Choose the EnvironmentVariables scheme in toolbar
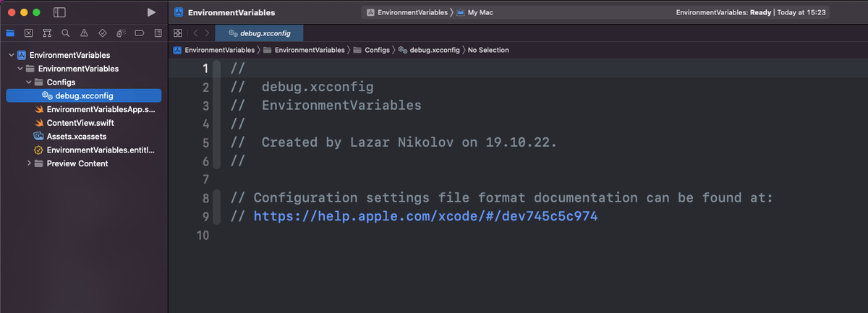 click(x=408, y=13)
